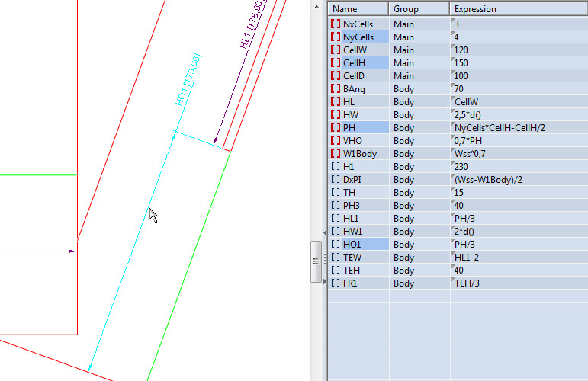This screenshot has height=381, width=588.
Task: Click the bracket icon beside DxPI
Action: [336, 180]
